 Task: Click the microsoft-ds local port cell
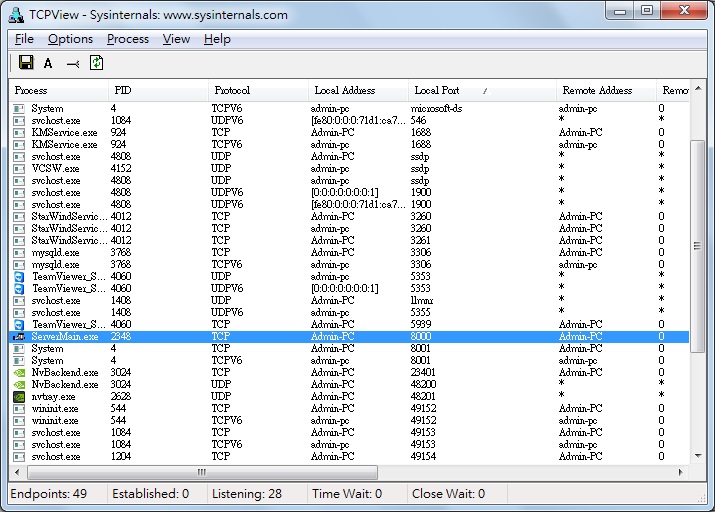pyautogui.click(x=436, y=109)
